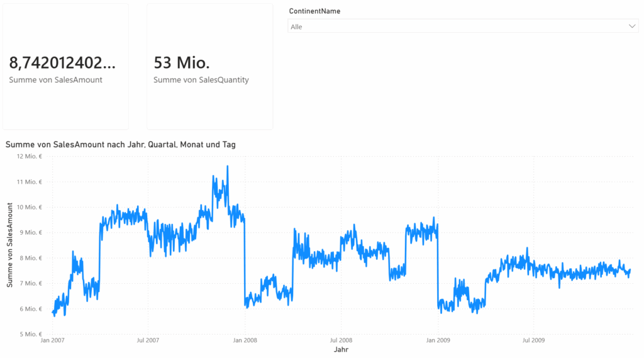Select the 8,742012402... SalesAmount card value

coord(62,62)
